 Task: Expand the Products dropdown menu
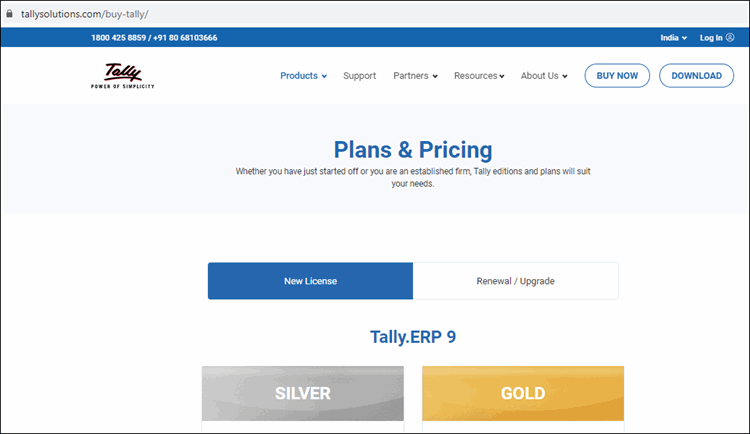click(303, 76)
